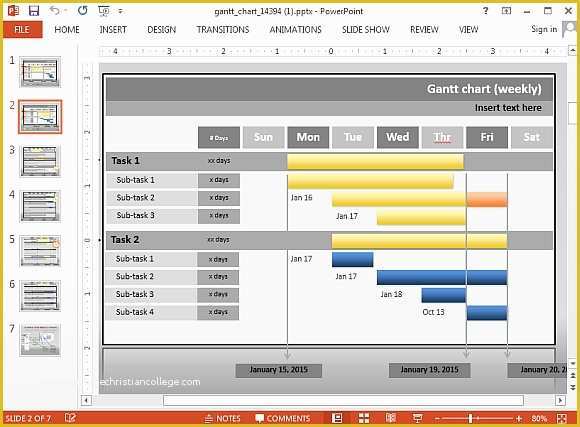Click the zoom slider handle
The height and width of the screenshot is (427, 580).
471,418
